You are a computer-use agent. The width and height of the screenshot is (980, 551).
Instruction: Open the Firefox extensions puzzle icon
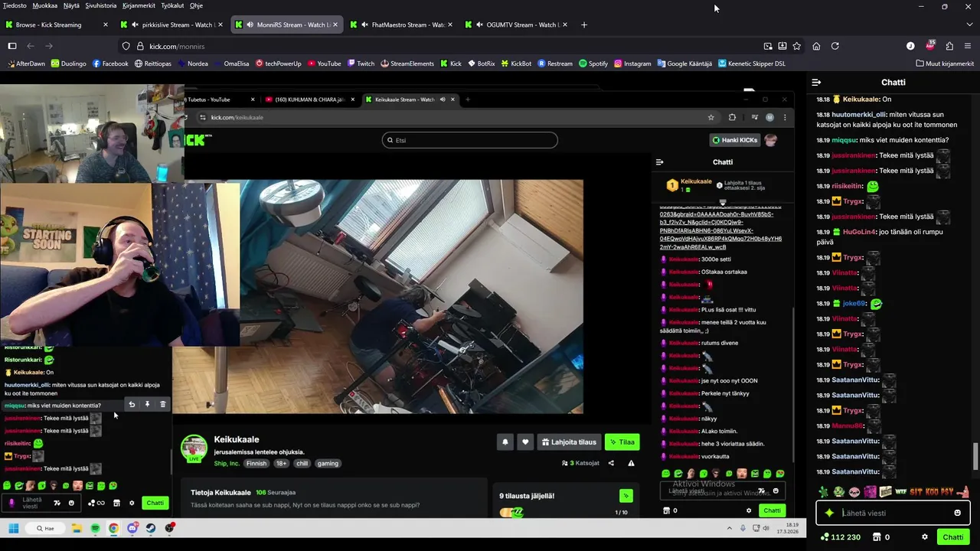949,46
